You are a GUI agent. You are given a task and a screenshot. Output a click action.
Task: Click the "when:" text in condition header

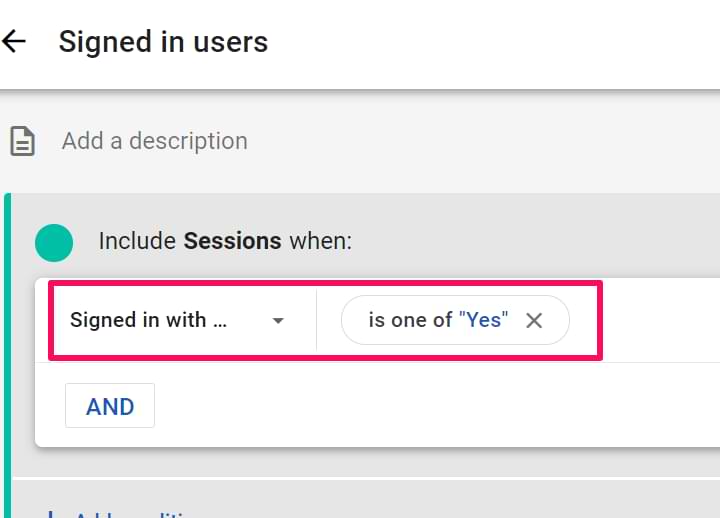pyautogui.click(x=320, y=241)
